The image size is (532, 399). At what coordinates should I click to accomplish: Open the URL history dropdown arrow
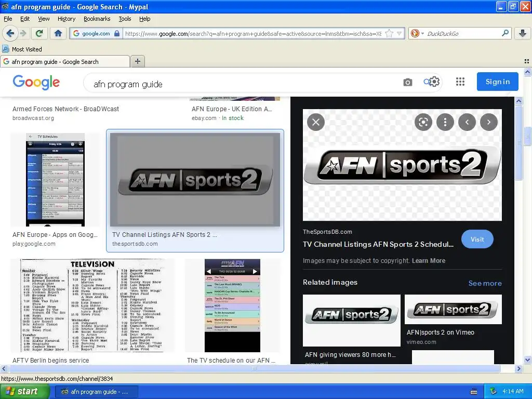[400, 34]
